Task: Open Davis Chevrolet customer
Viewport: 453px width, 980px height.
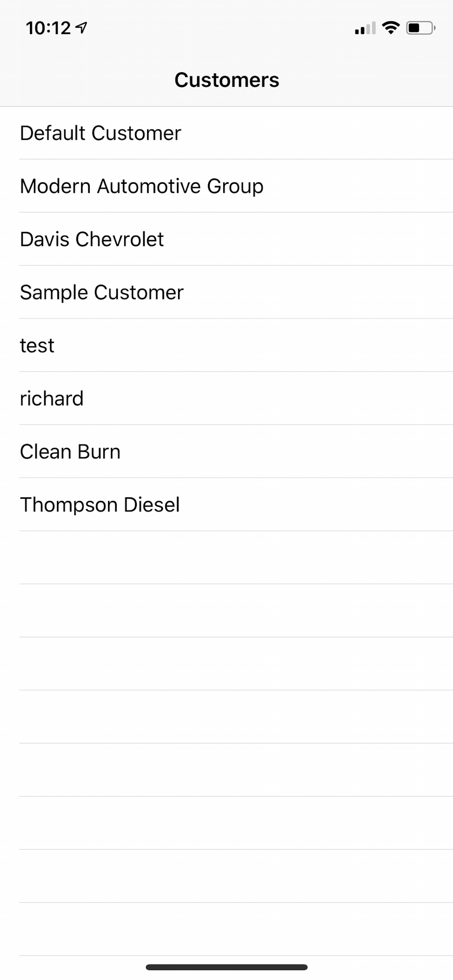Action: click(x=92, y=240)
